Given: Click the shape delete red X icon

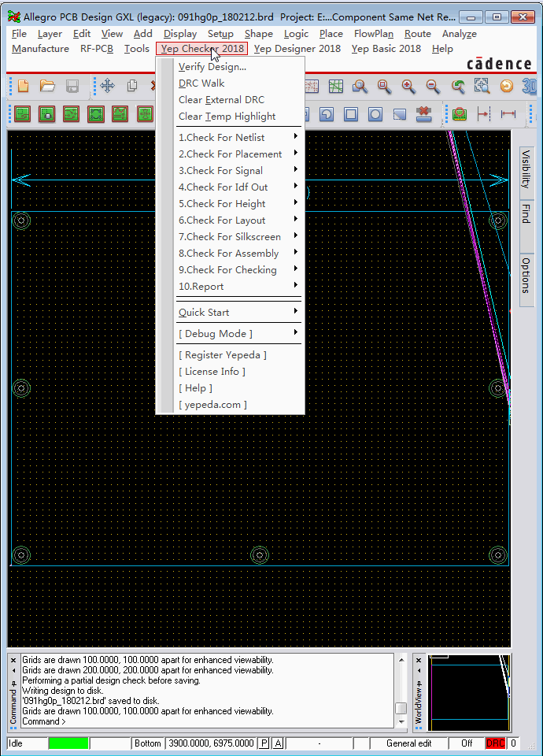Looking at the screenshot, I should pyautogui.click(x=424, y=114).
